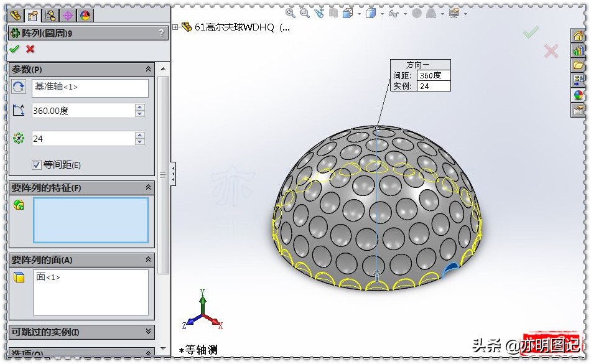Select the PropertyManager tab at panel top
Image resolution: width=591 pixels, height=364 pixels.
34,14
